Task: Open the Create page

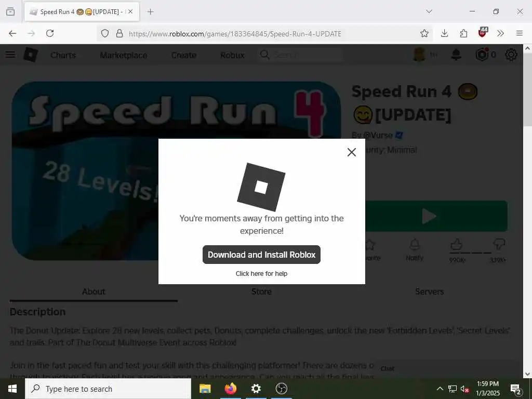Action: pos(183,55)
